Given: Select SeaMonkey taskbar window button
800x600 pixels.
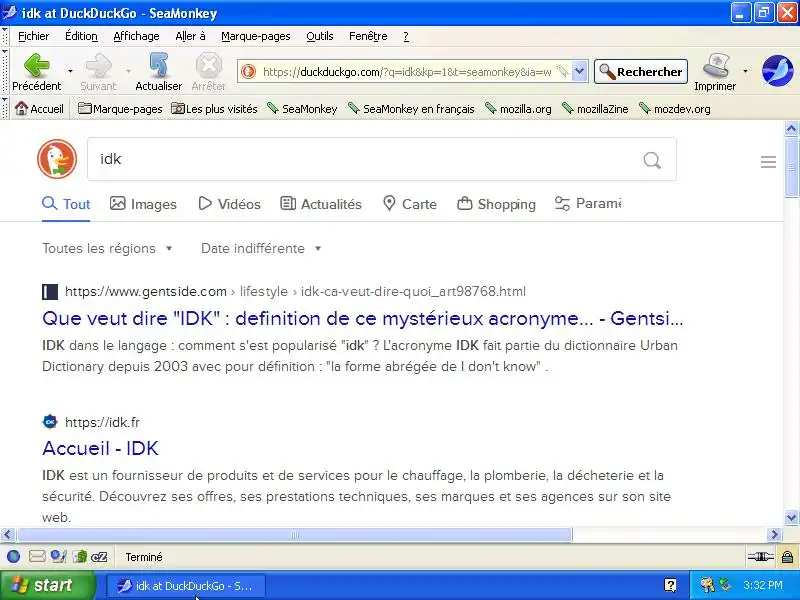Looking at the screenshot, I should click(x=186, y=586).
